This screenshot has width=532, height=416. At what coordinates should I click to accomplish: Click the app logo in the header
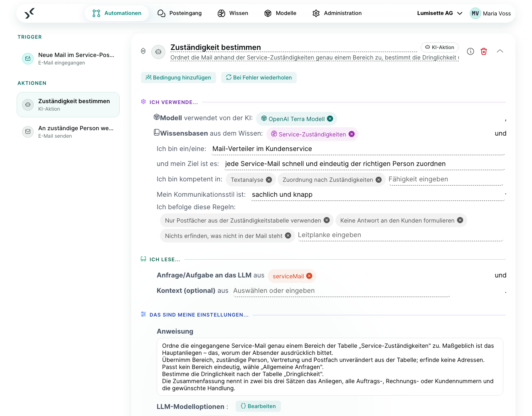(29, 13)
